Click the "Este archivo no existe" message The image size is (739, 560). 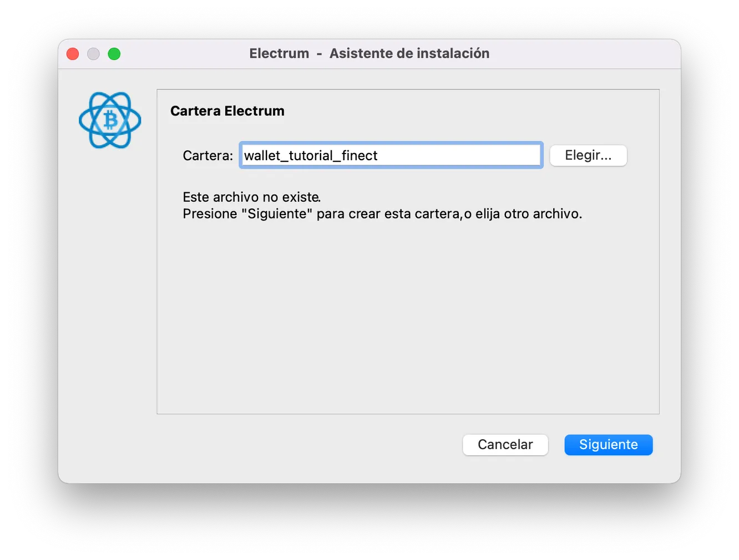(x=251, y=197)
